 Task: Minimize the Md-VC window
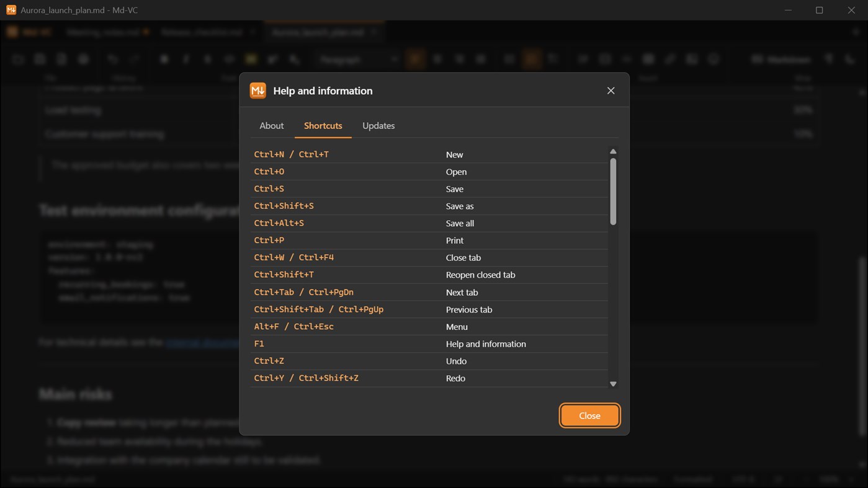[x=788, y=10]
